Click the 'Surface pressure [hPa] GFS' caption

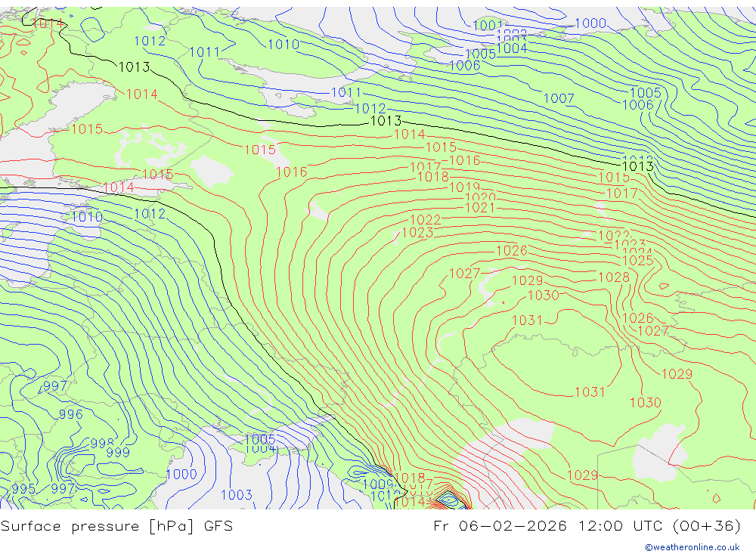click(116, 526)
